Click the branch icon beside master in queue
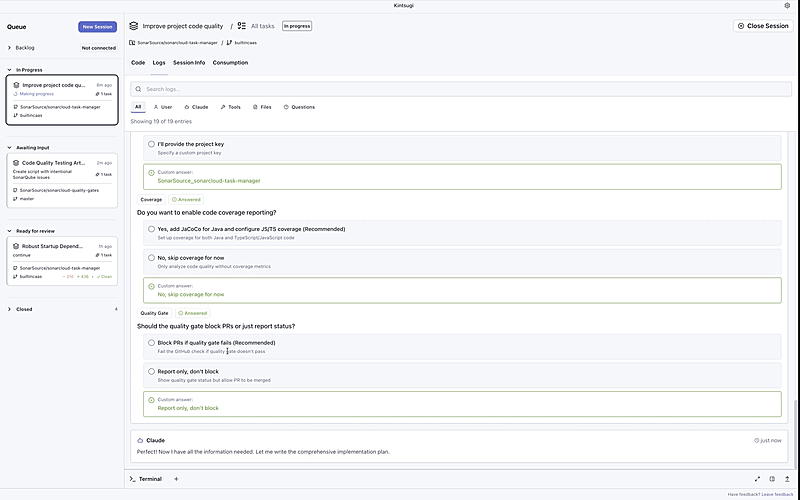The width and height of the screenshot is (800, 500). coord(15,198)
